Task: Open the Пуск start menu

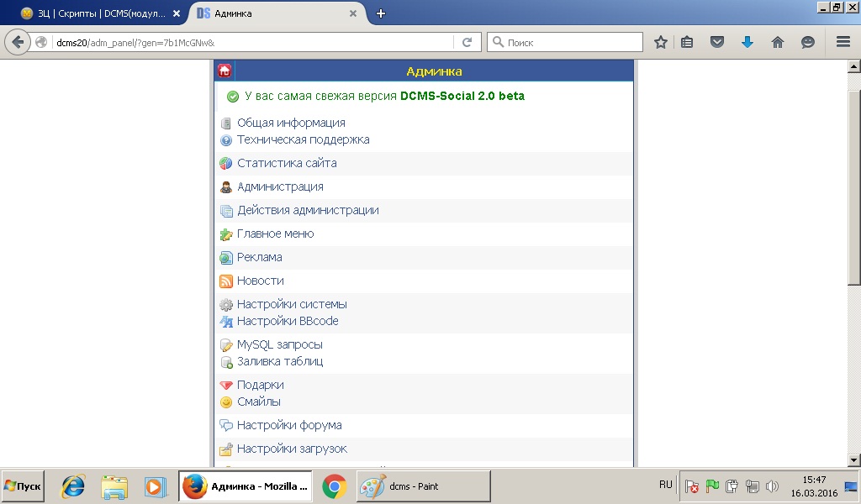Action: point(23,486)
